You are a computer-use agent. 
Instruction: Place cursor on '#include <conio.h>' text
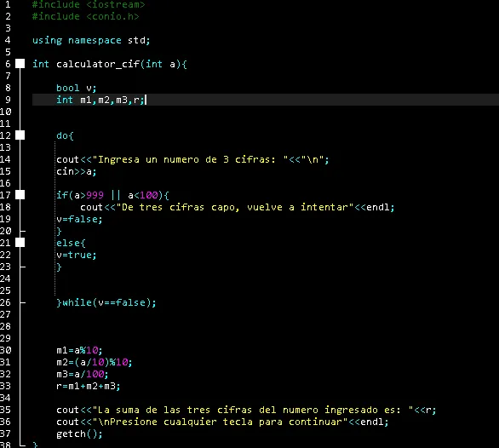click(x=86, y=16)
